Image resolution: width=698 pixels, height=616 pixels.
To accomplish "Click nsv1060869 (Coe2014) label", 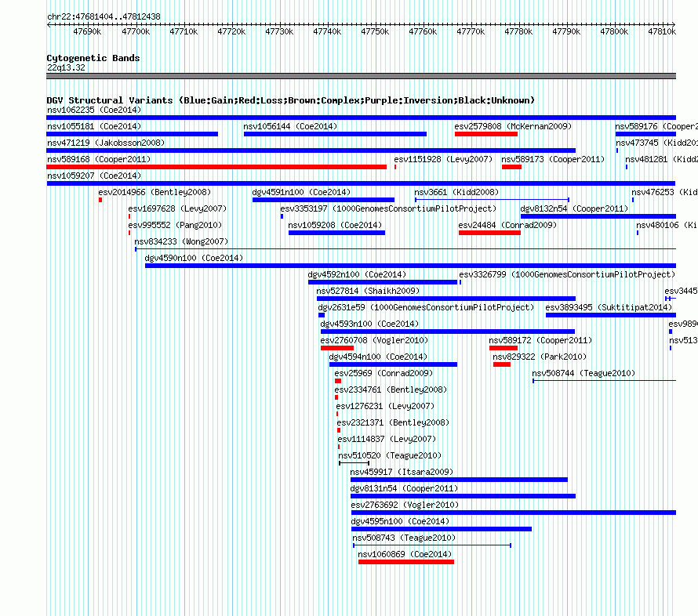I will pos(405,554).
